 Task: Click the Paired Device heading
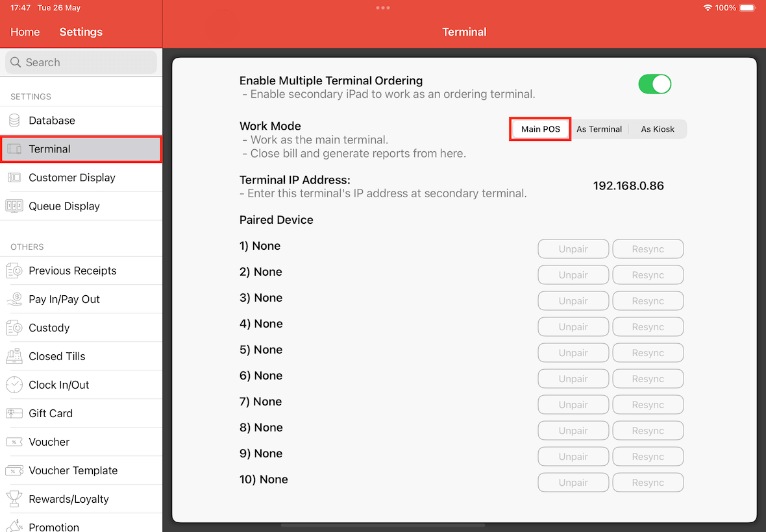coord(276,220)
